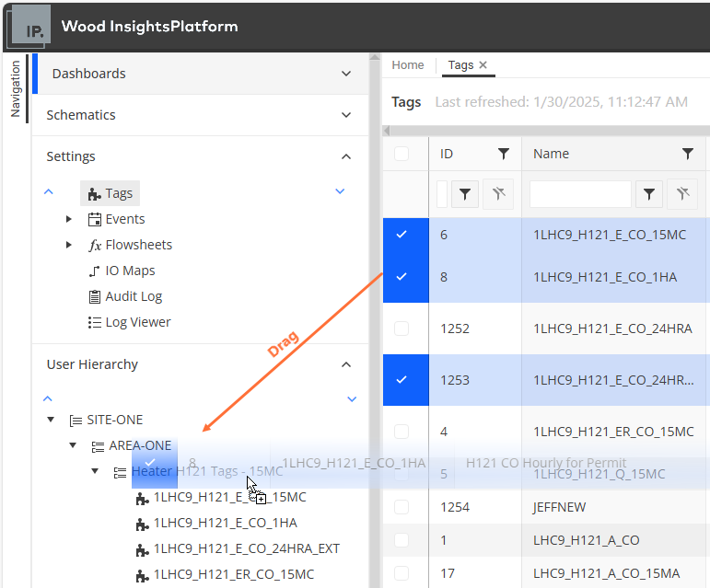Collapse the AREA-ONE tree node

[x=73, y=445]
